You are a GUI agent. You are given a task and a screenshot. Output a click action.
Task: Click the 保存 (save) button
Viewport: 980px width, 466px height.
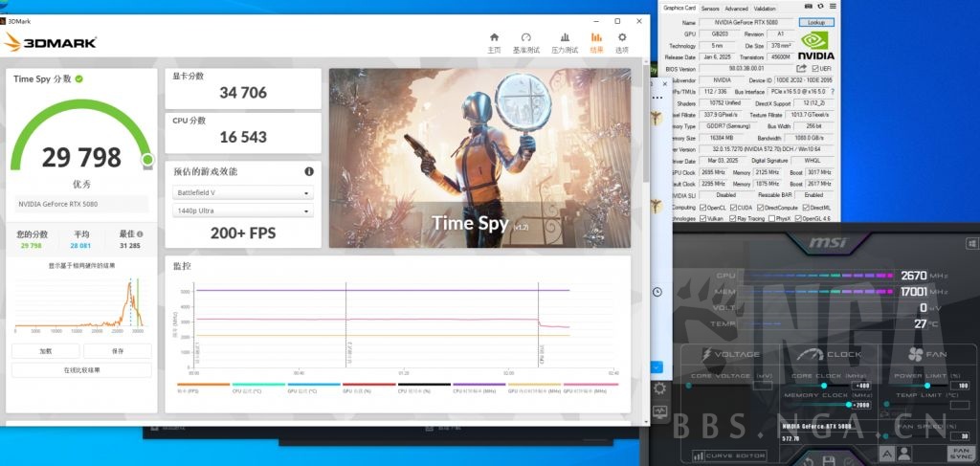point(118,351)
